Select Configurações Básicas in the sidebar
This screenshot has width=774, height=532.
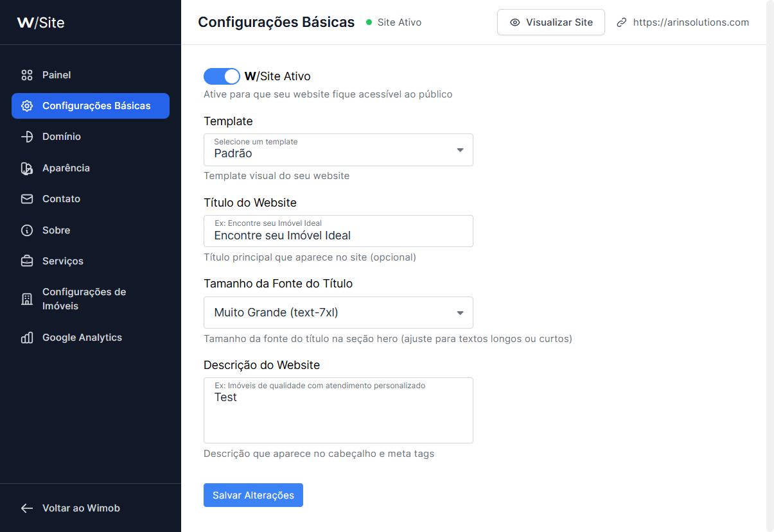91,106
